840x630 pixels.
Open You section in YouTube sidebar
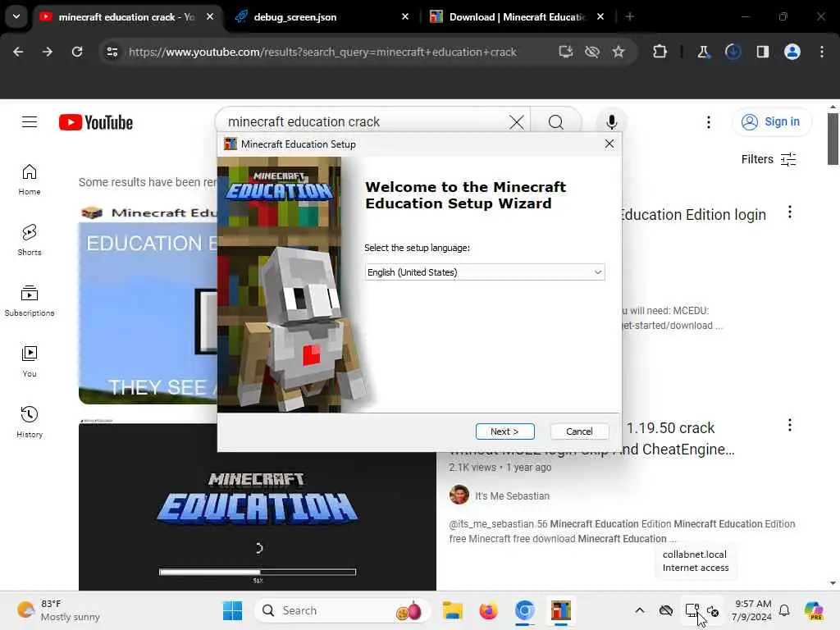coord(30,361)
